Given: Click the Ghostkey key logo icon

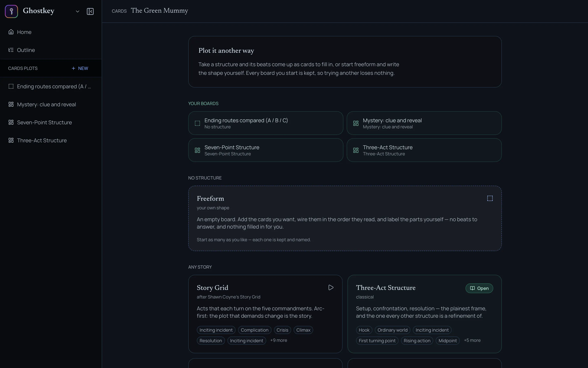Looking at the screenshot, I should click(x=11, y=11).
